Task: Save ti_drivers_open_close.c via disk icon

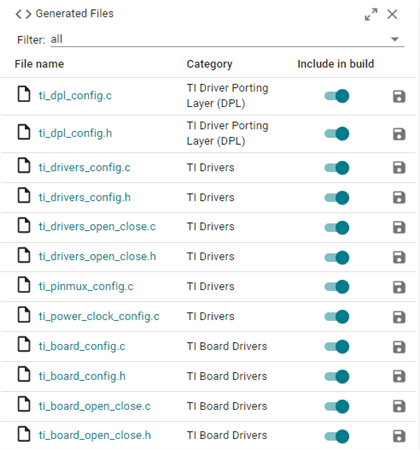Action: 399,227
